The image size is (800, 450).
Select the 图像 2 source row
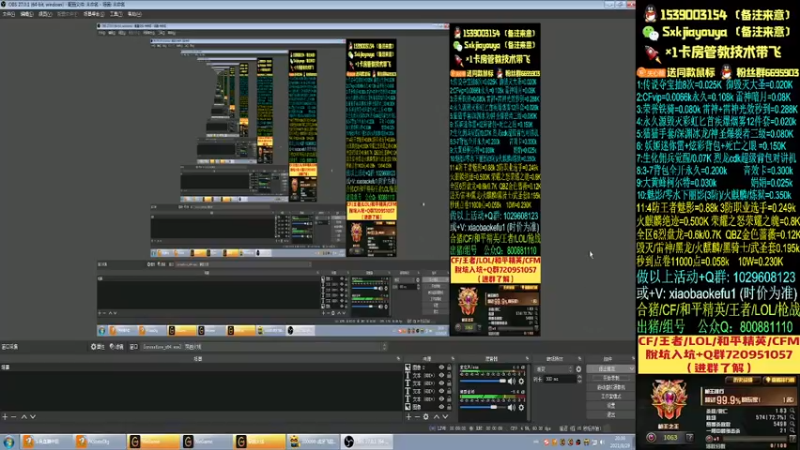point(429,367)
